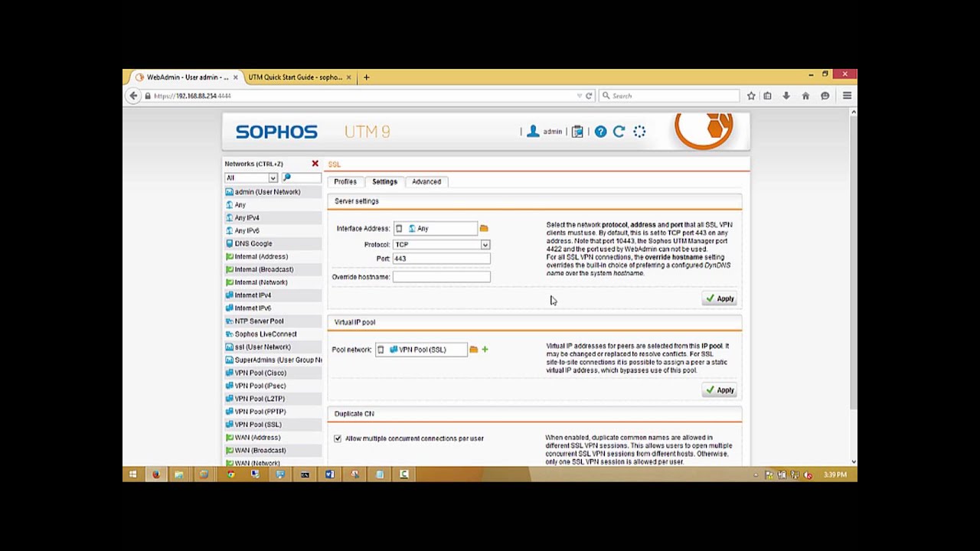This screenshot has height=551, width=980.
Task: Open folder icon beside Interface Address
Action: [484, 228]
